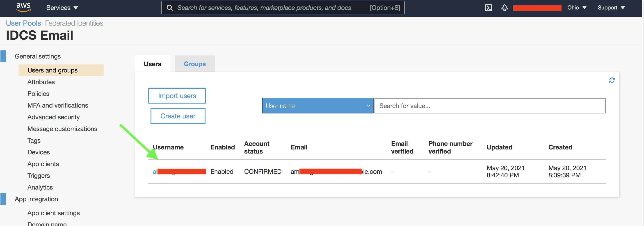Click the refresh users list icon

coord(612,80)
